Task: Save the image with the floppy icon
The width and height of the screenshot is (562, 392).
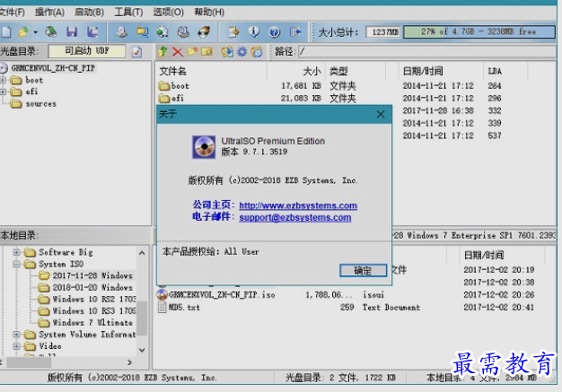Action: [72, 32]
